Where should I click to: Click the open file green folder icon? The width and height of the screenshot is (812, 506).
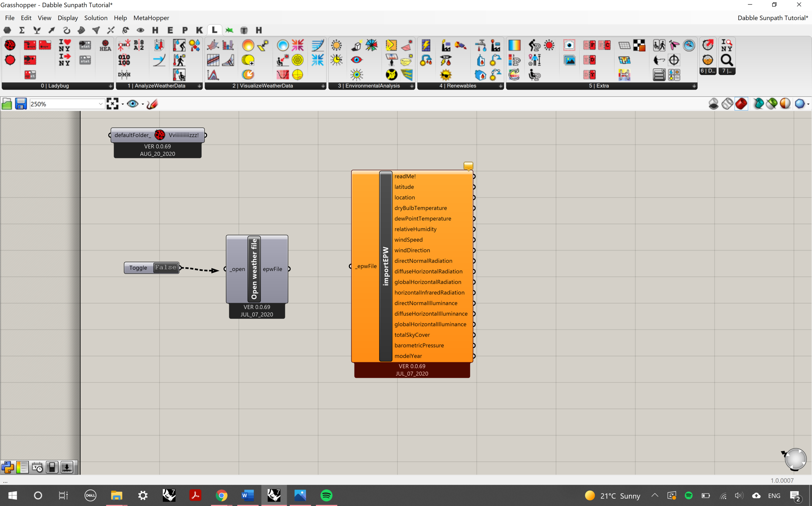(7, 104)
